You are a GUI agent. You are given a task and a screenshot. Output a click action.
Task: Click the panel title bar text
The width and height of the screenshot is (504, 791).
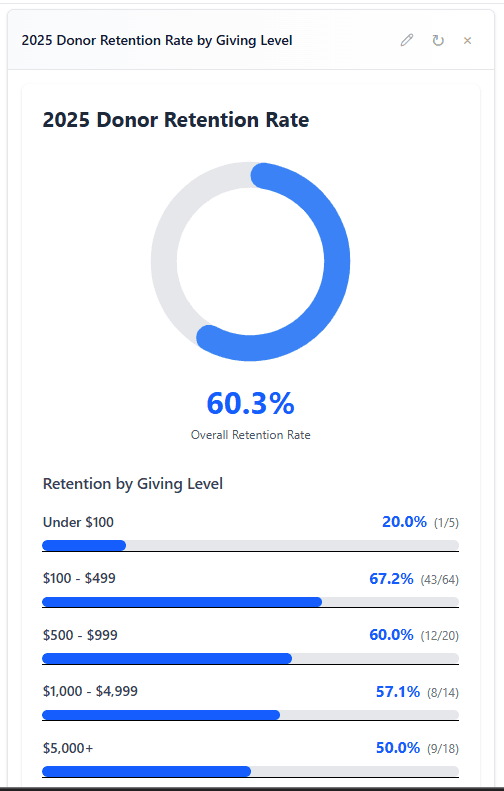(157, 40)
